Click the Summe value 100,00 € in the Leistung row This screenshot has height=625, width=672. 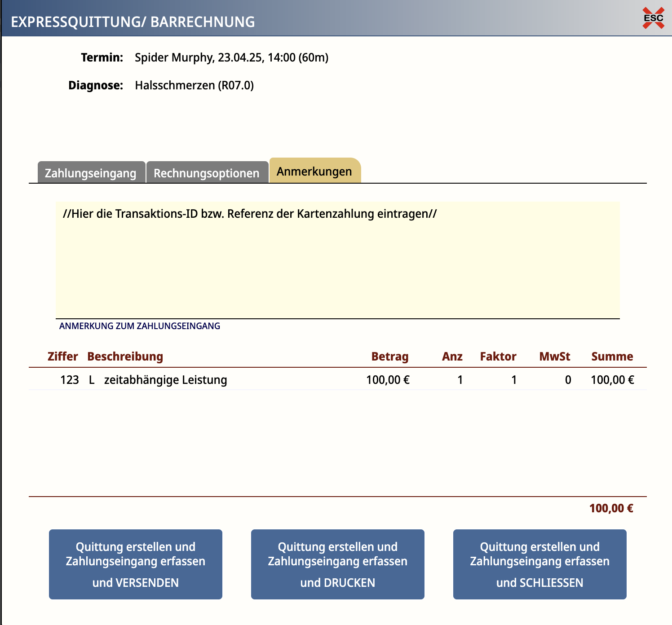click(613, 380)
